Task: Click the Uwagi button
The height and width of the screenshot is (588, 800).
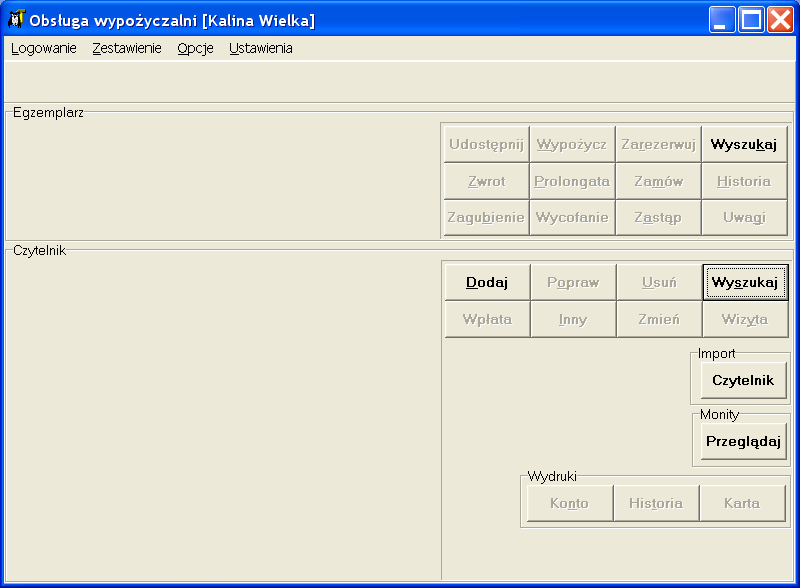Action: (x=744, y=217)
